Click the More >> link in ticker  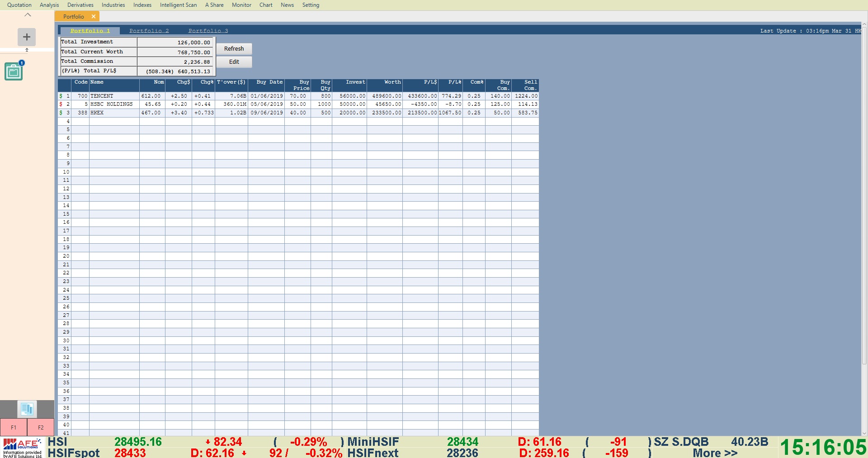pos(715,453)
